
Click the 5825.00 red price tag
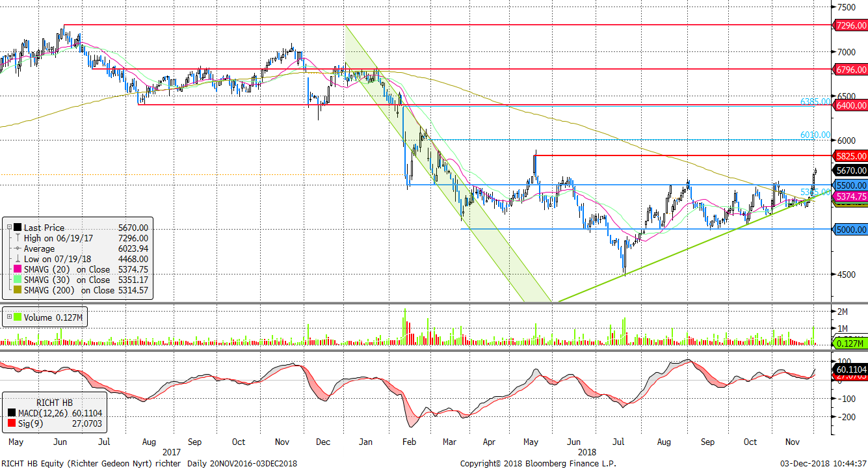(850, 156)
